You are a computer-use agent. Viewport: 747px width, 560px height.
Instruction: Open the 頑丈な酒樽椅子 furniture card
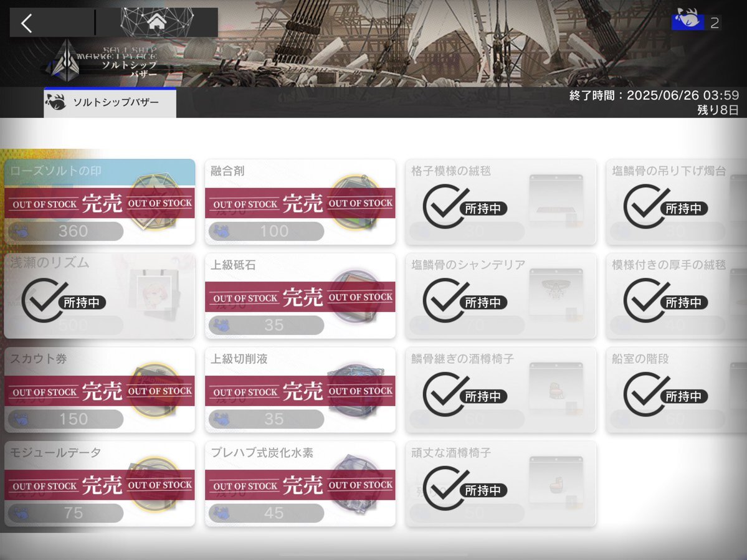coord(501,484)
